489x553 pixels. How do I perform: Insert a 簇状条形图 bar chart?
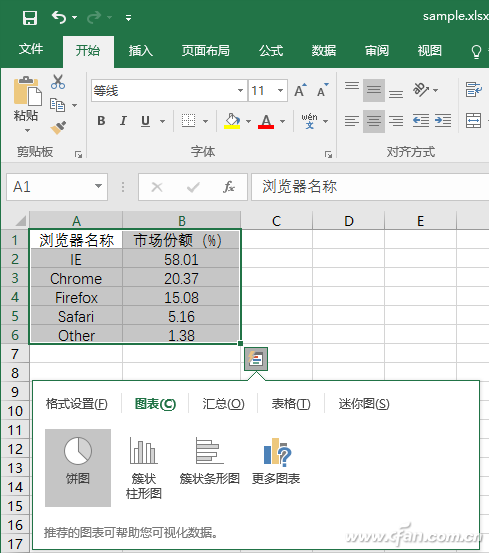coord(209,462)
